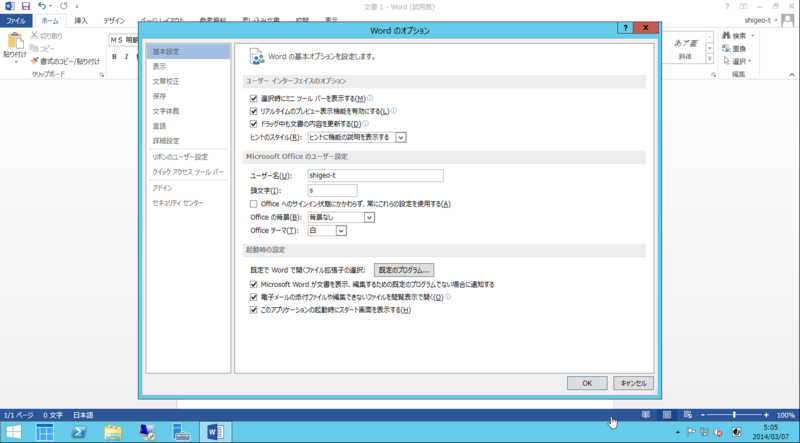
Task: Click the zoom slider handle
Action: point(734,415)
